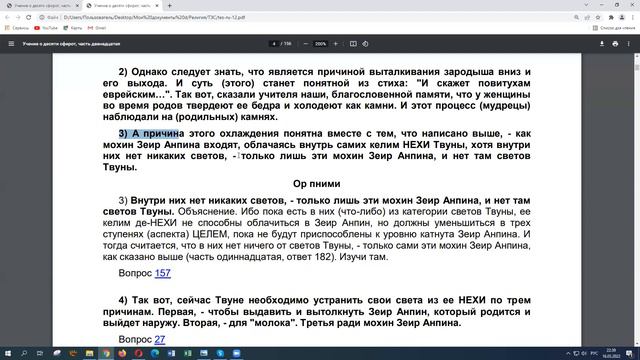Open the Chrome profile avatar

click(x=622, y=18)
